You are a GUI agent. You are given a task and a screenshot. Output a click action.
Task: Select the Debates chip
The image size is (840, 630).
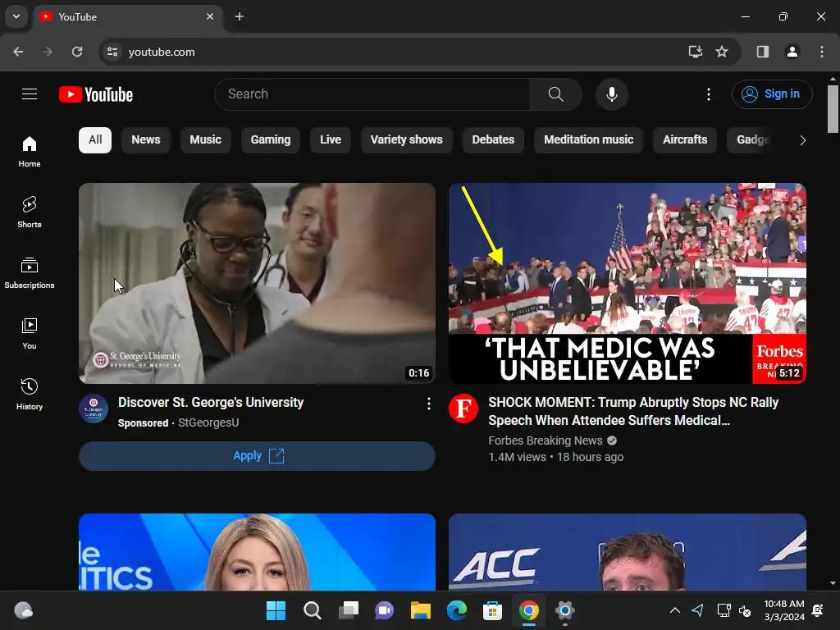[x=493, y=139]
